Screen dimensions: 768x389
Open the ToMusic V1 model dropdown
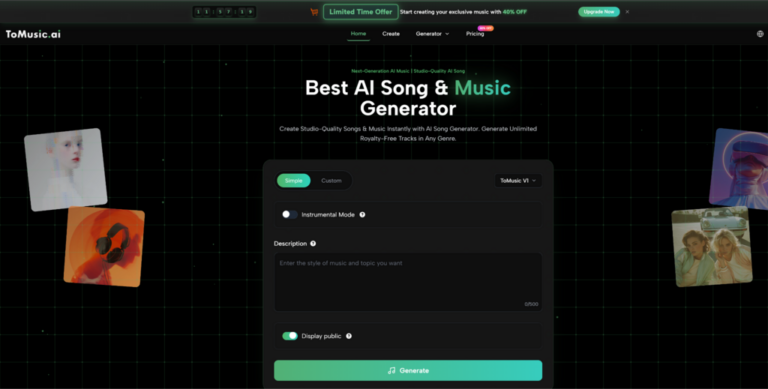click(518, 181)
